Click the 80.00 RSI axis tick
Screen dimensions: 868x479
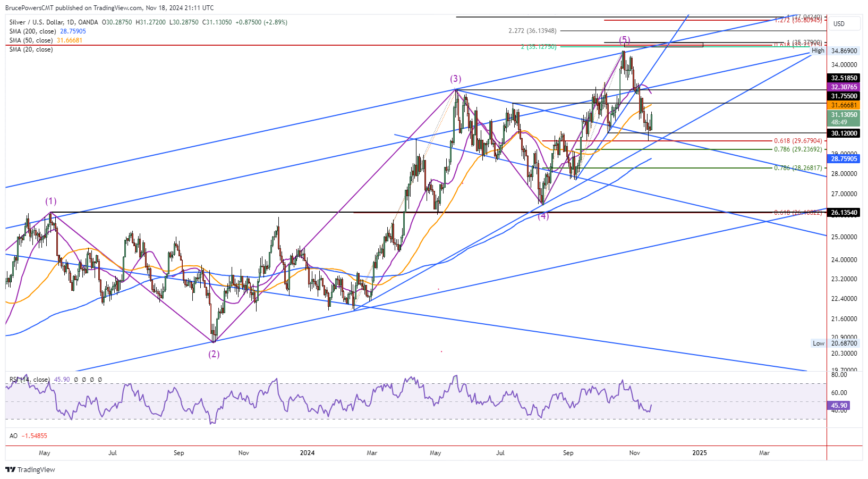coord(839,375)
